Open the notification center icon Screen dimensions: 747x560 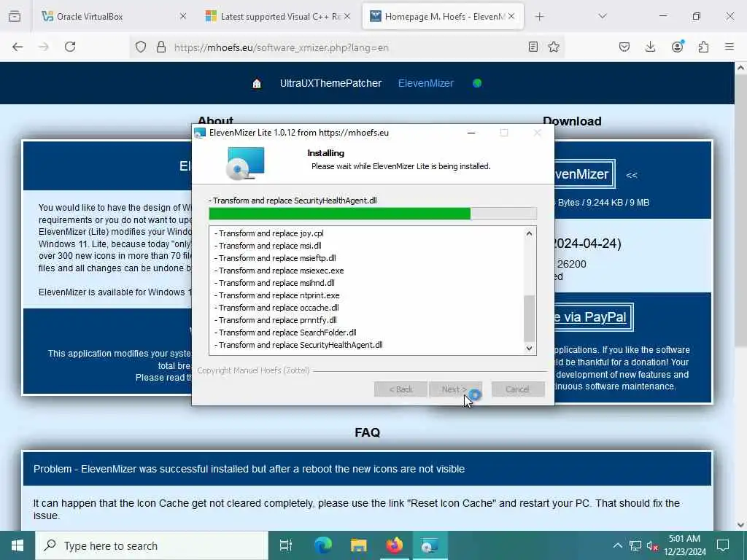(723, 545)
